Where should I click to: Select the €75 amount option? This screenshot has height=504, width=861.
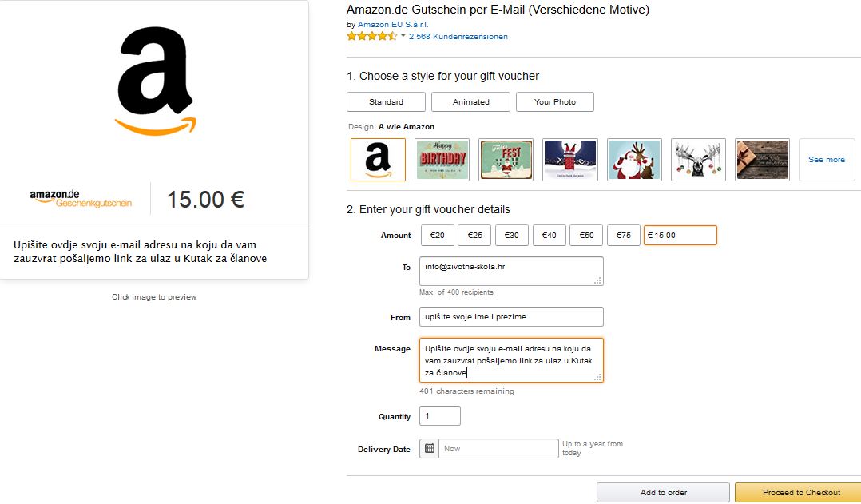coord(624,235)
